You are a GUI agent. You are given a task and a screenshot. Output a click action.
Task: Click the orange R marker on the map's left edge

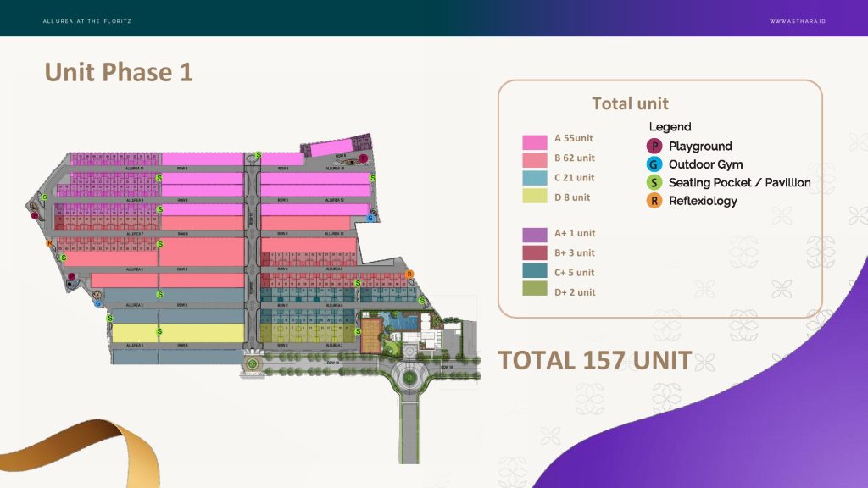(49, 242)
